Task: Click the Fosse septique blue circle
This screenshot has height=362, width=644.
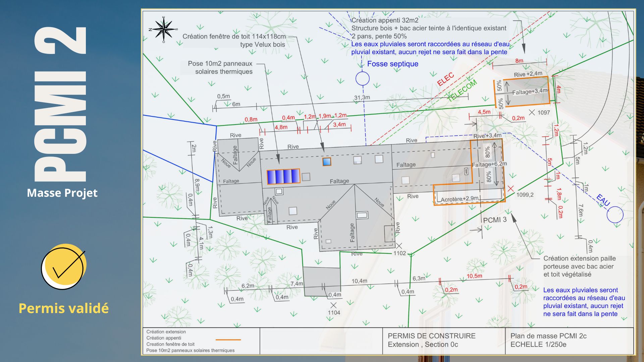Action: [363, 79]
